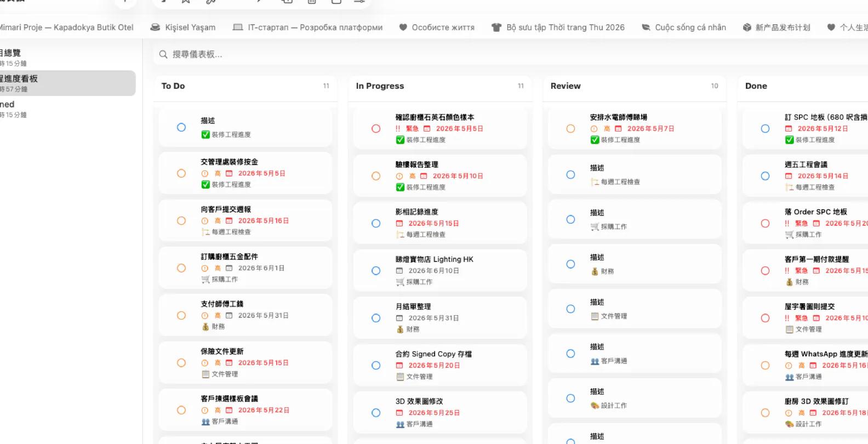
Task: Click cart icon on 睇燈實物店 Lighting HK card
Action: pos(400,282)
